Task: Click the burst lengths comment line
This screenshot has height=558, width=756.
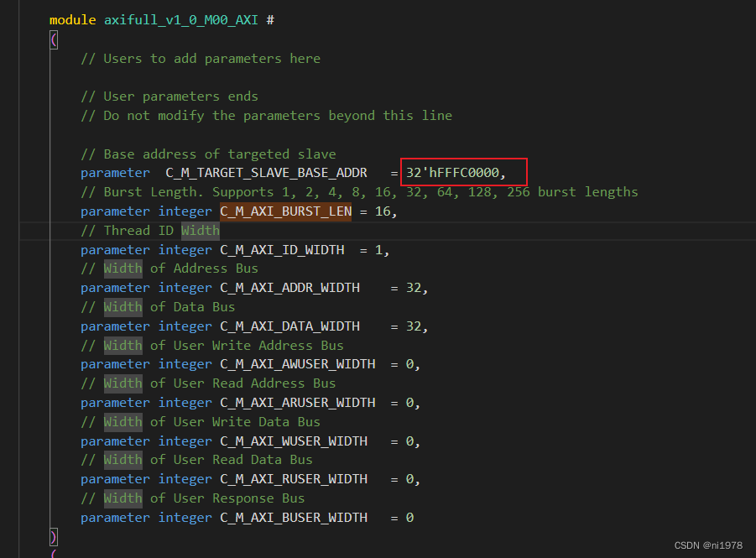Action: [361, 191]
